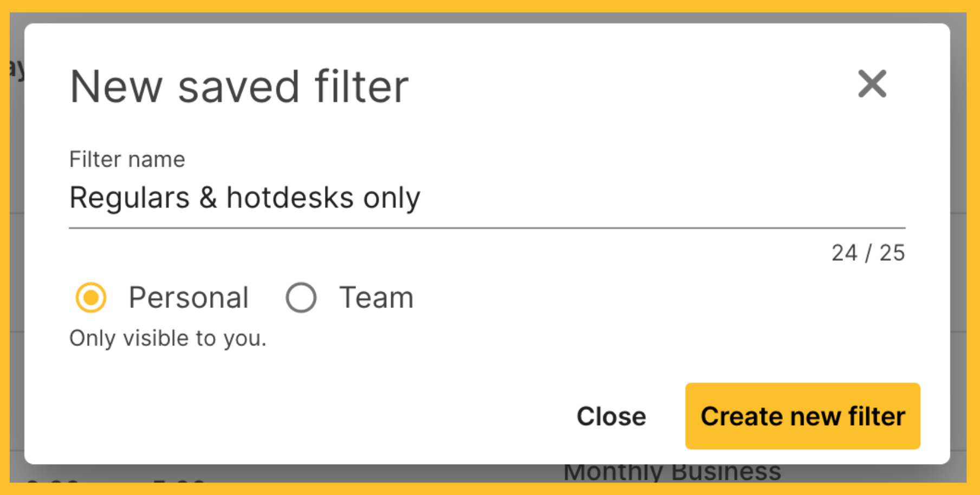Click the "New saved filter" dialog title
This screenshot has height=495, width=980.
(x=239, y=87)
